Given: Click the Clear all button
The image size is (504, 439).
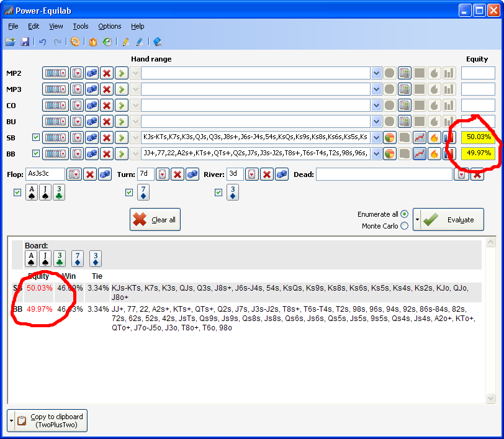Looking at the screenshot, I should (x=155, y=220).
